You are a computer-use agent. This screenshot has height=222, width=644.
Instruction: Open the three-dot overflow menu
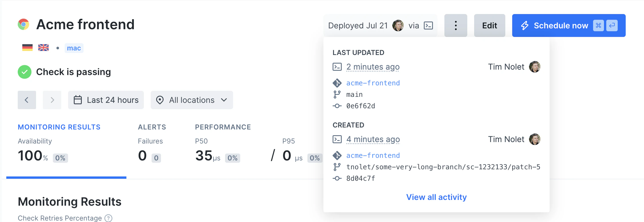(x=456, y=25)
